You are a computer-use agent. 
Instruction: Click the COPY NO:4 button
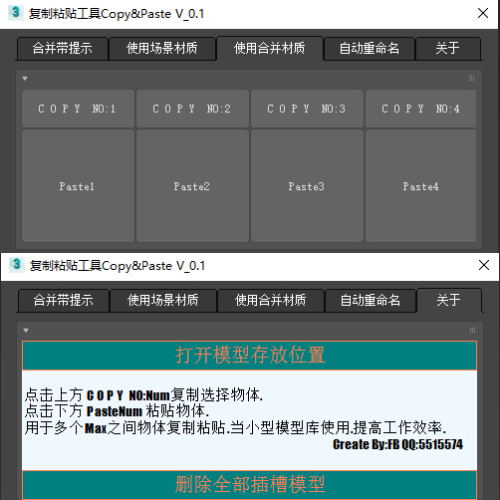coord(421,109)
